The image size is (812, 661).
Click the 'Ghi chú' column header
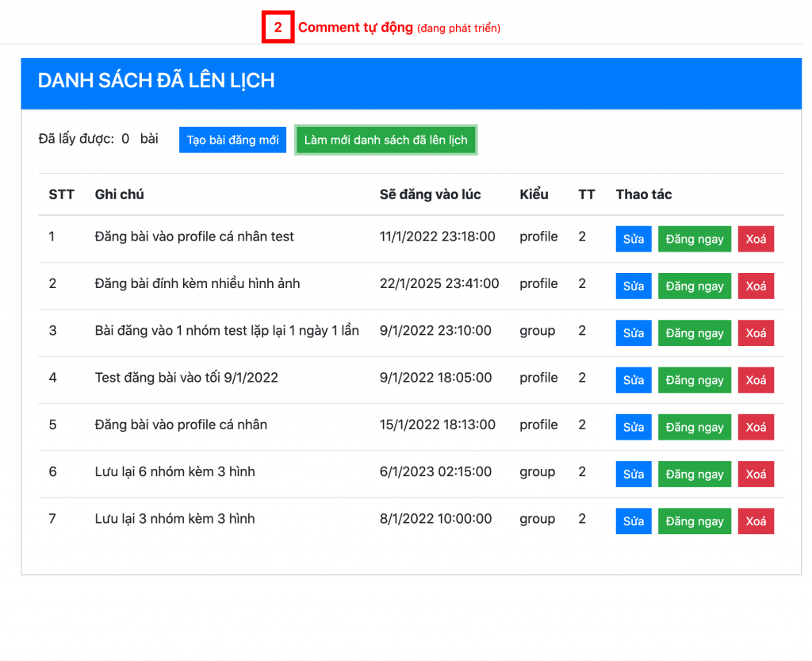tap(119, 194)
